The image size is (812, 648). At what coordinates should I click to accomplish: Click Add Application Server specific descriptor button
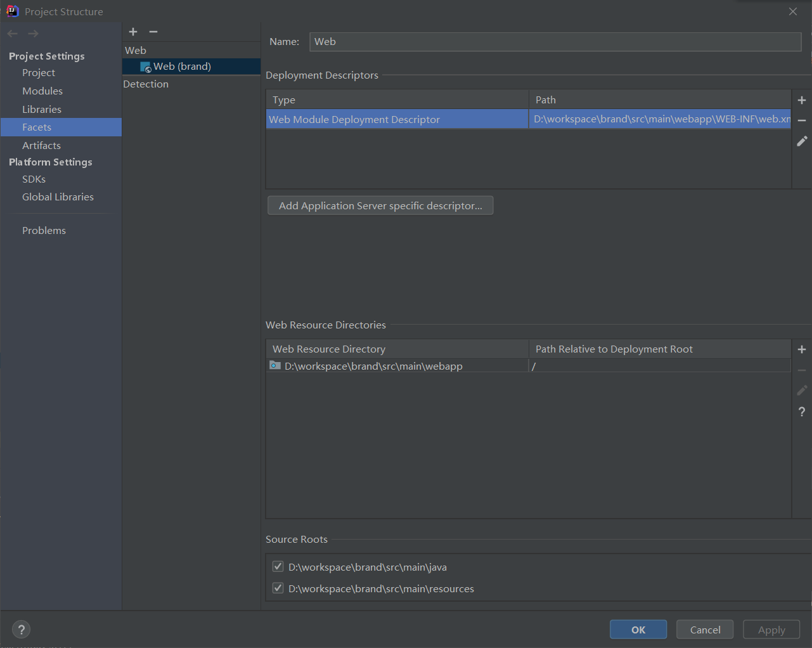click(380, 205)
